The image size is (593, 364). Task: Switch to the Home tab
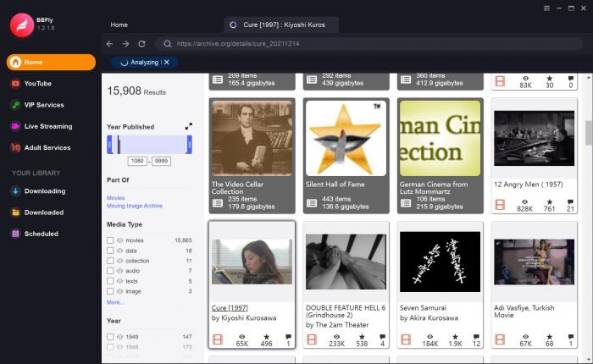point(119,25)
